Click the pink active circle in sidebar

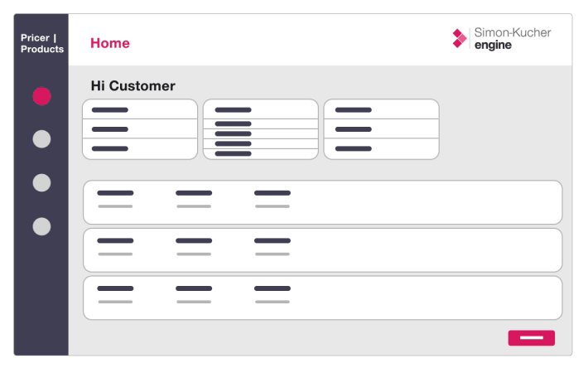point(41,96)
